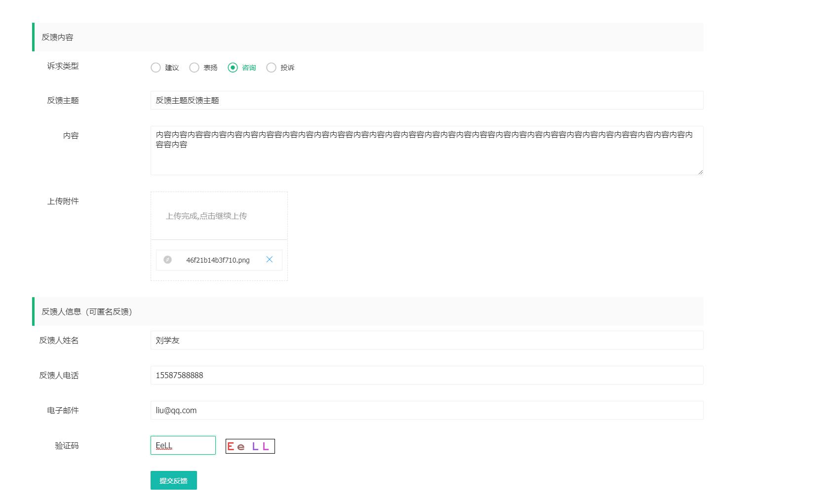Refresh the captcha image EeLL
This screenshot has height=504, width=825.
tap(250, 446)
